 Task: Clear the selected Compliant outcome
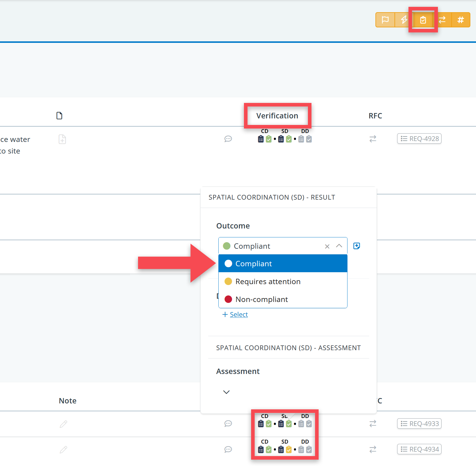(x=327, y=246)
